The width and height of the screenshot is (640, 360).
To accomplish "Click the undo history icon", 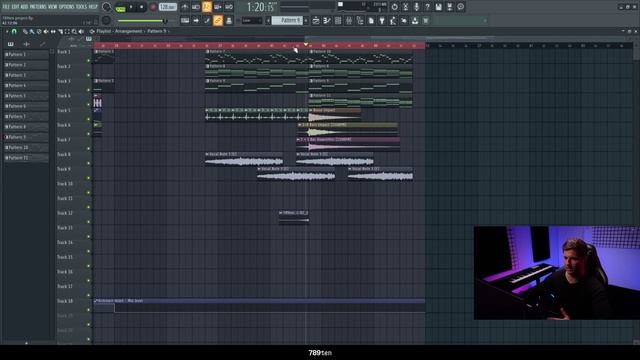I will click(394, 7).
